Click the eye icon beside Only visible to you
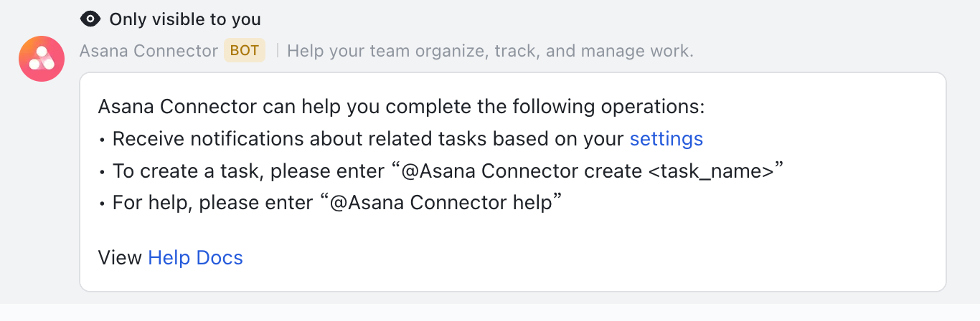980x321 pixels. (x=90, y=19)
